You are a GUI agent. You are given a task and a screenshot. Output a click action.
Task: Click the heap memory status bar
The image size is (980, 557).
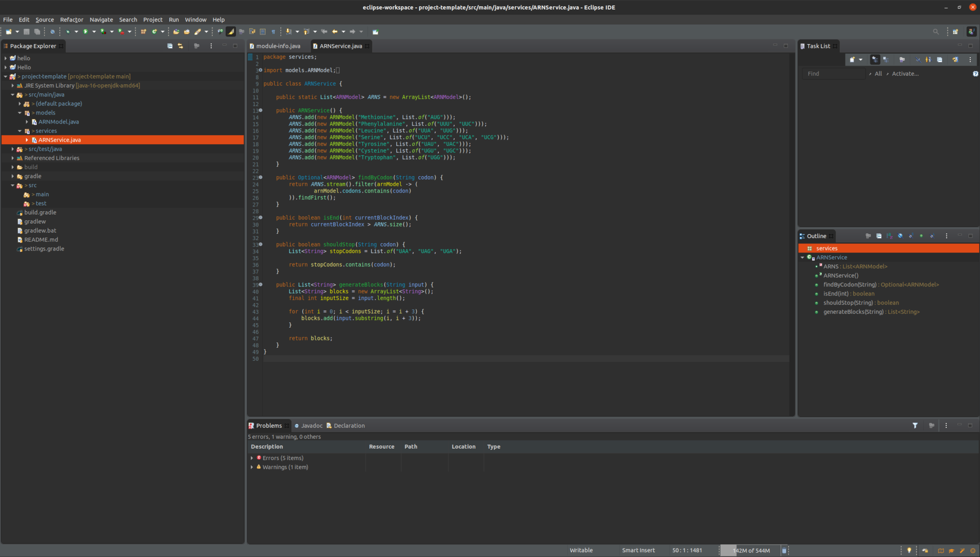point(750,550)
